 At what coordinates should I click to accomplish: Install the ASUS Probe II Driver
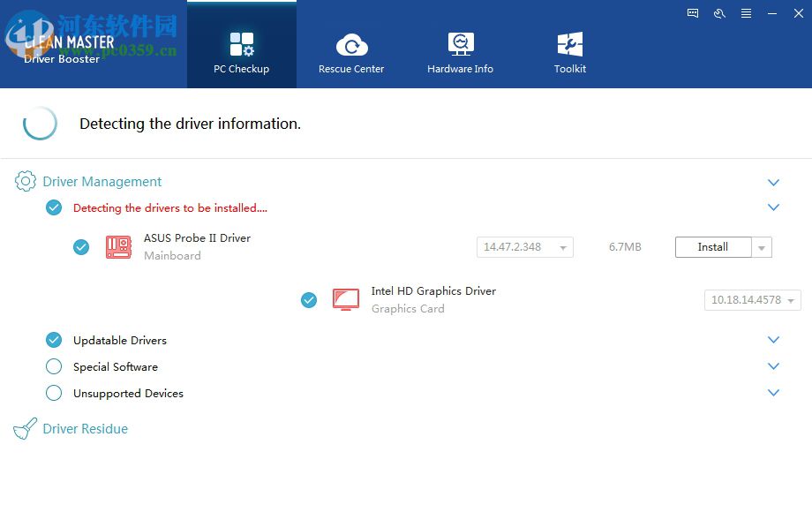(x=713, y=247)
